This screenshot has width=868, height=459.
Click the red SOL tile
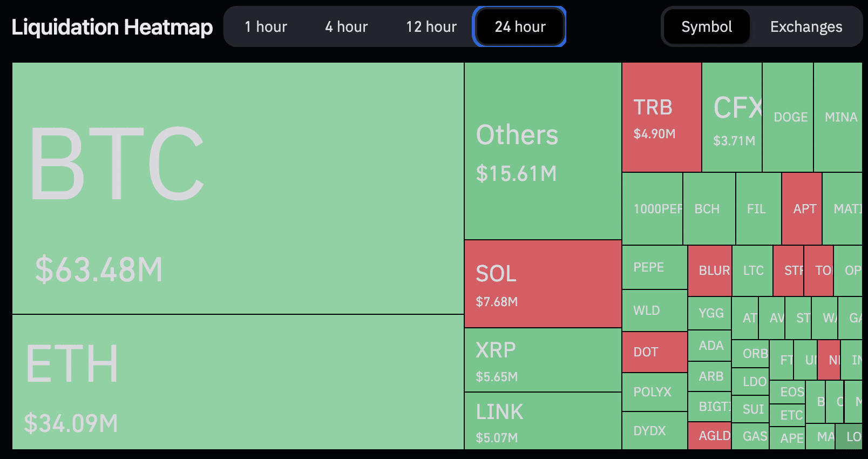(542, 284)
